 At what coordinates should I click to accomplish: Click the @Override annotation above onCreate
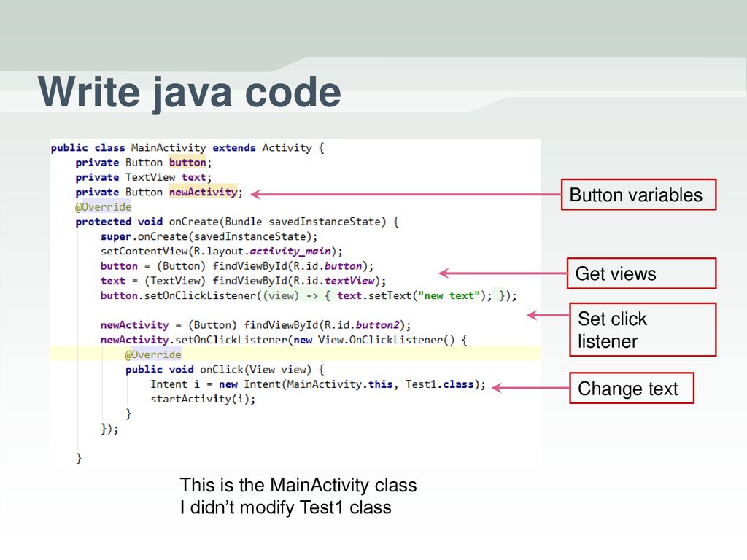point(103,207)
